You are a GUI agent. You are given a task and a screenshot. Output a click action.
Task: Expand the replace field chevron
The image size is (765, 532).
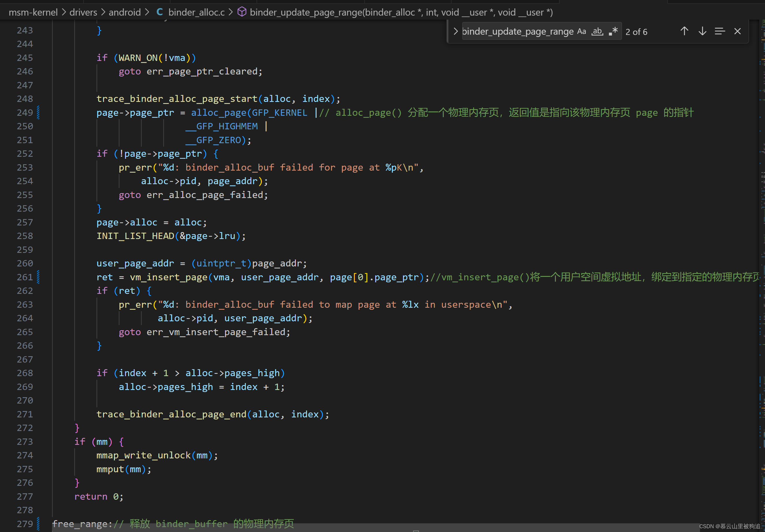coord(456,31)
